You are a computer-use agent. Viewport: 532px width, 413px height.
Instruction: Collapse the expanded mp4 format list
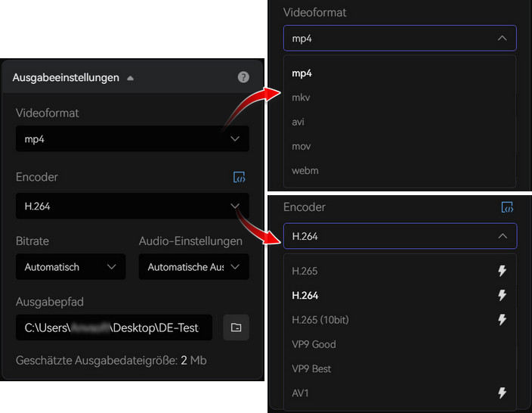click(400, 38)
